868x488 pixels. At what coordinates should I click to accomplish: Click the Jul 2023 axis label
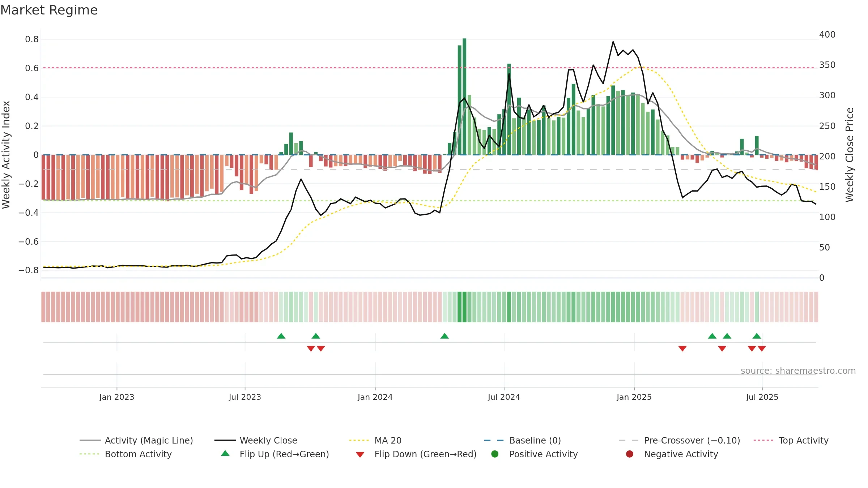(x=245, y=397)
